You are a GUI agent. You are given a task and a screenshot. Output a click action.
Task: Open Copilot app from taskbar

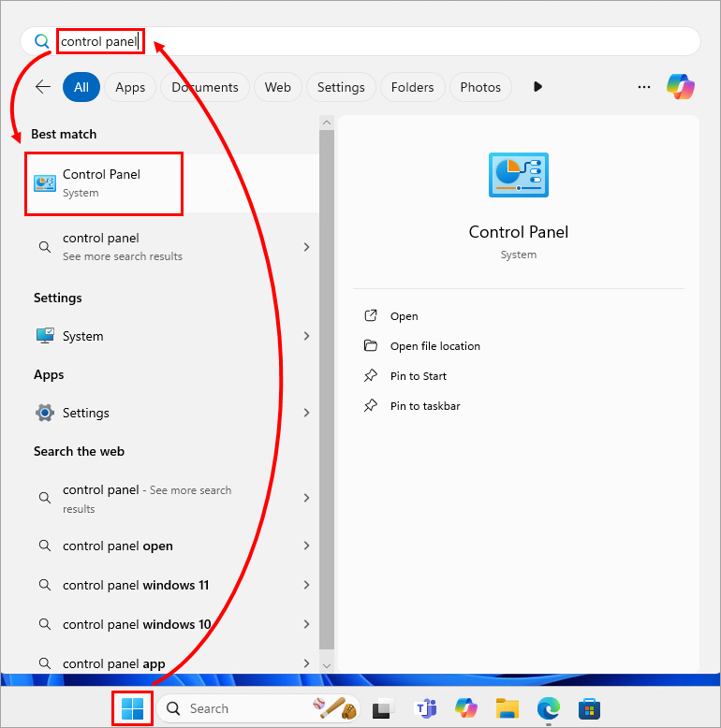click(x=466, y=708)
